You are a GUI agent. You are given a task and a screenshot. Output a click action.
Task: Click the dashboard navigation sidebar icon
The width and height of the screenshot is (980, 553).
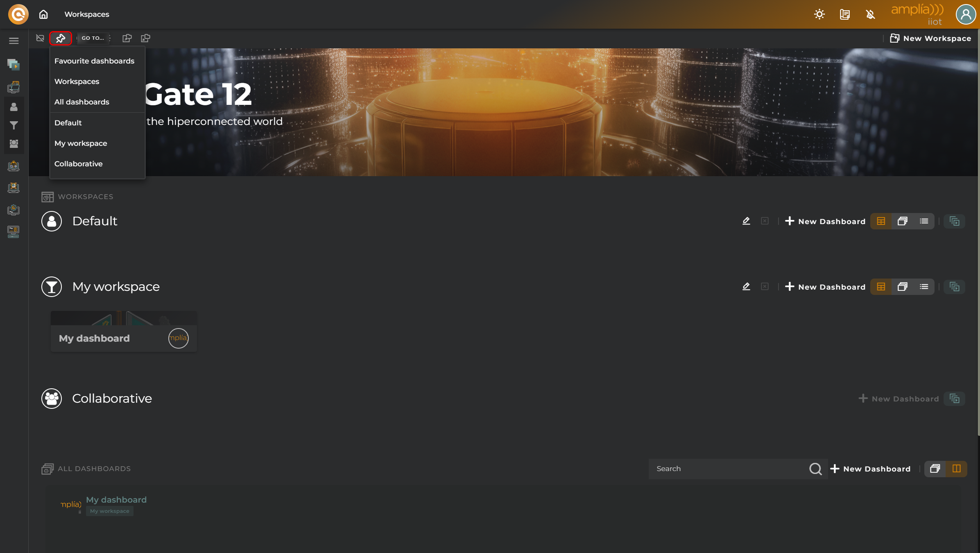click(60, 38)
